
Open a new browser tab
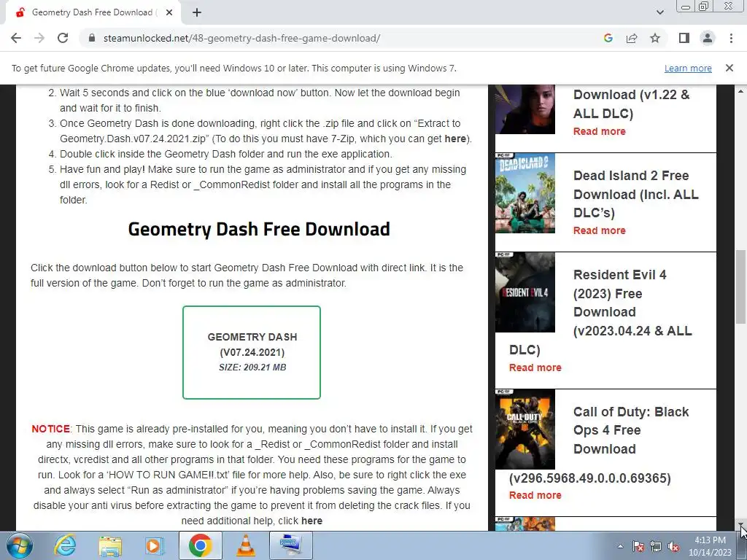tap(197, 12)
